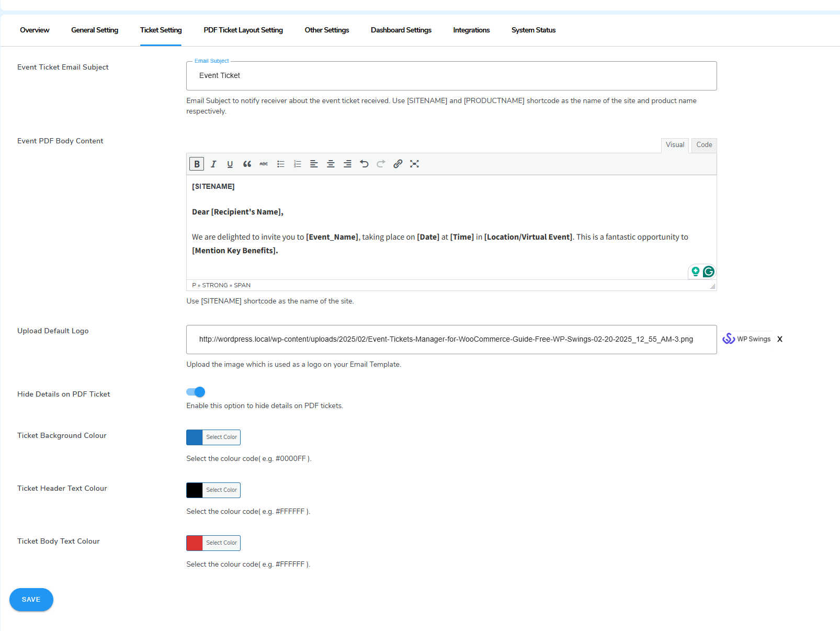Click the [SITENAME] text in editor
The width and height of the screenshot is (840, 631).
point(213,186)
